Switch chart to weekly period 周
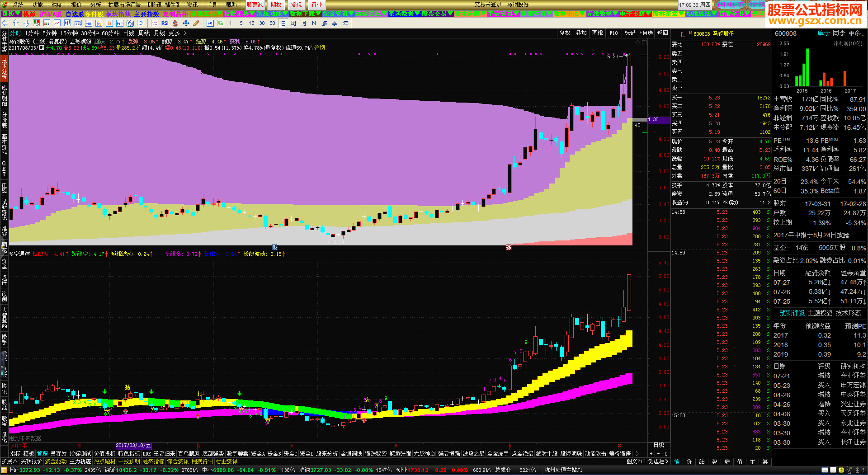Viewport: 868px width, 475px height. click(x=293, y=23)
